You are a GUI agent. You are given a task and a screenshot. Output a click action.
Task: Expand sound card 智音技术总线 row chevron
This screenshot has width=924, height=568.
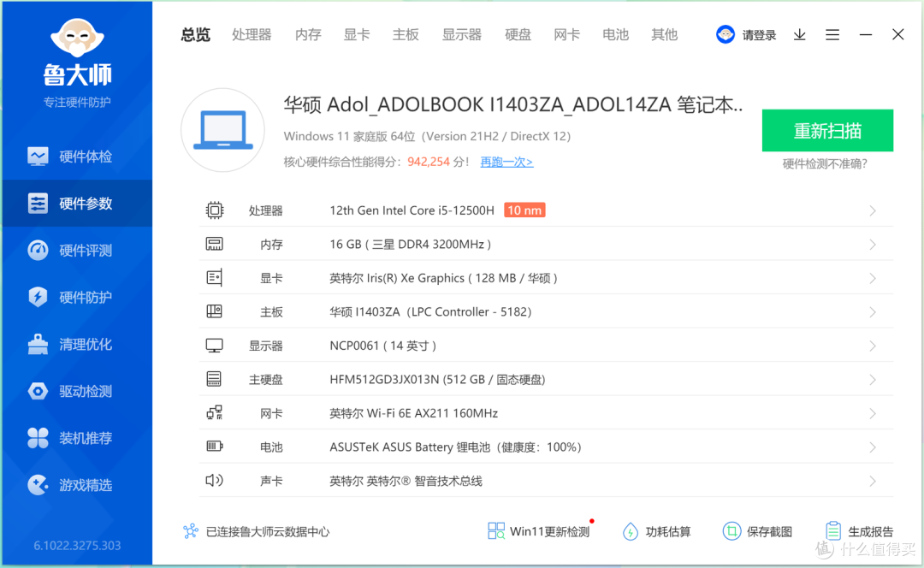pyautogui.click(x=873, y=481)
